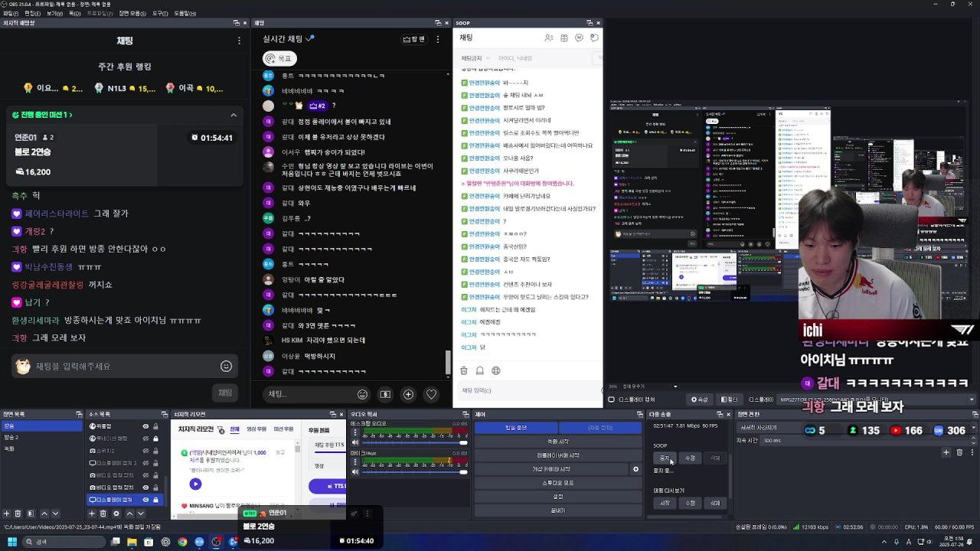Collapse the 진행 중인 미션 1 section
Screen dimensions: 980x551
point(234,115)
